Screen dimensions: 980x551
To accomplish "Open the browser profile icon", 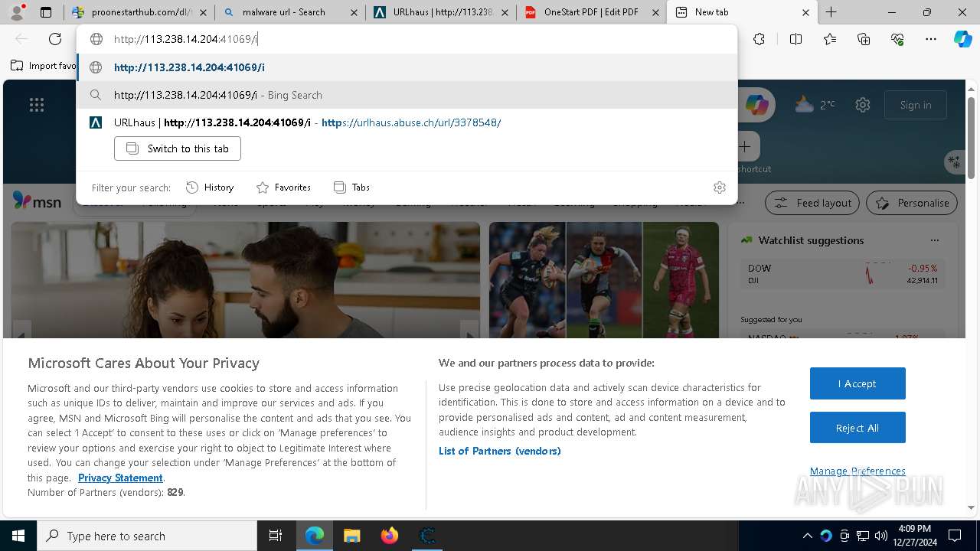I will [x=17, y=11].
